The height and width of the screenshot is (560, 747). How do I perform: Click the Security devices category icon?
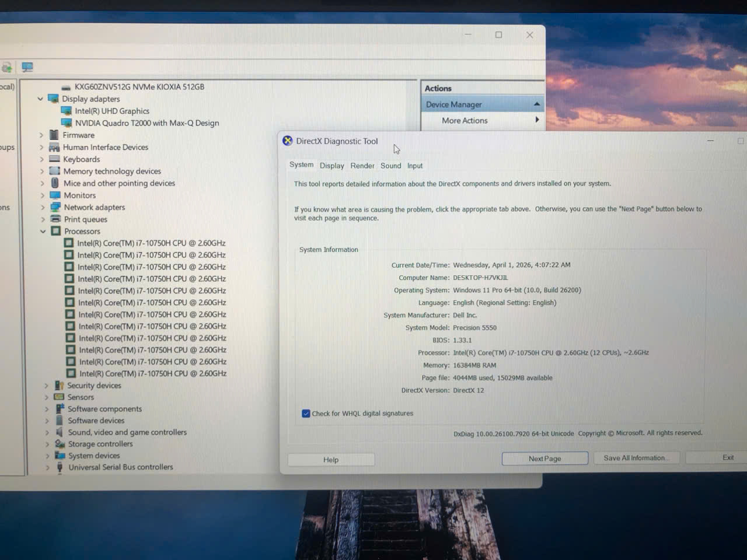[x=59, y=386]
